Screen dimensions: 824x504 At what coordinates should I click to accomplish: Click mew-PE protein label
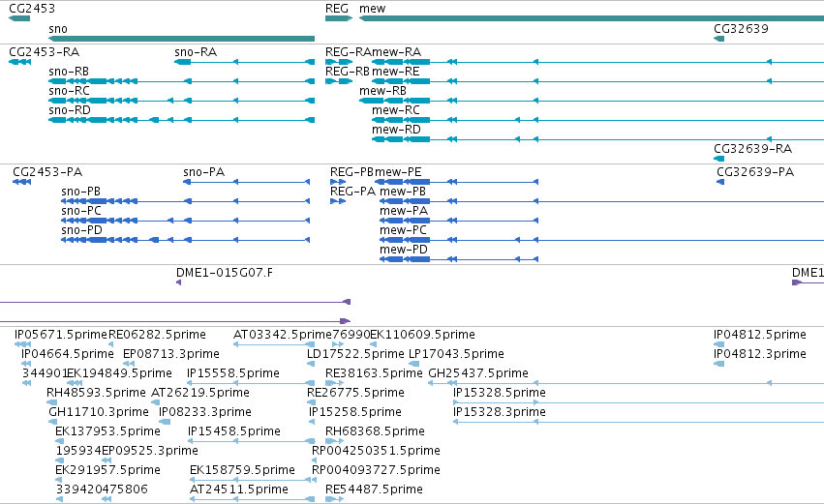coord(398,172)
